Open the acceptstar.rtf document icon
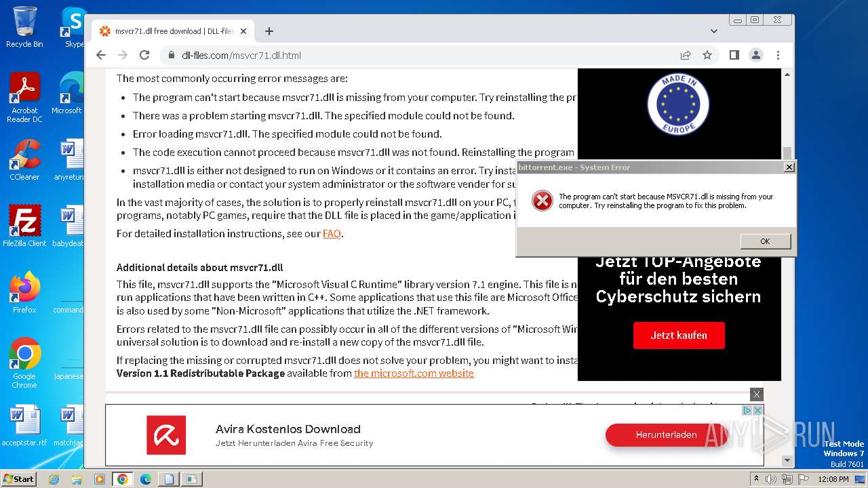This screenshot has height=488, width=868. pos(24,426)
